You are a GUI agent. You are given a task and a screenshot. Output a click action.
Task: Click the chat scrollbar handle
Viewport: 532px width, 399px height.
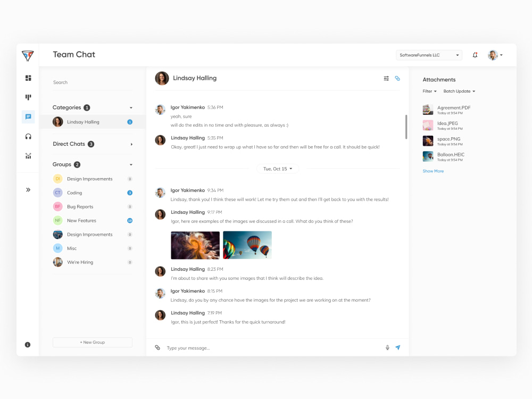(x=406, y=127)
